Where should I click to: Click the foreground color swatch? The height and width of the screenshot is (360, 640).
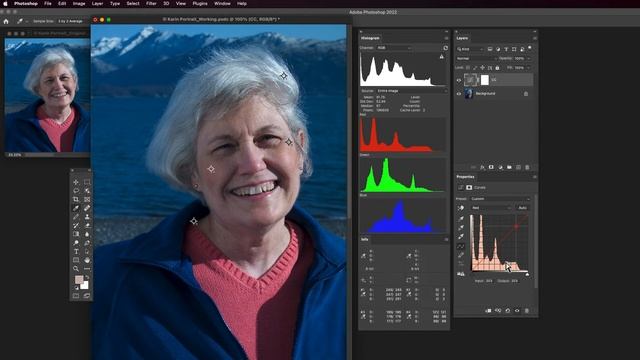tap(79, 280)
